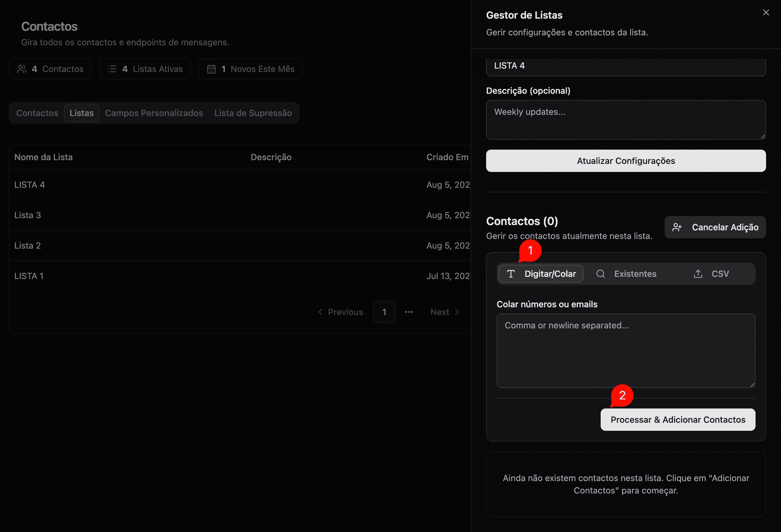The height and width of the screenshot is (532, 781).
Task: Go to Next page
Action: [x=445, y=312]
